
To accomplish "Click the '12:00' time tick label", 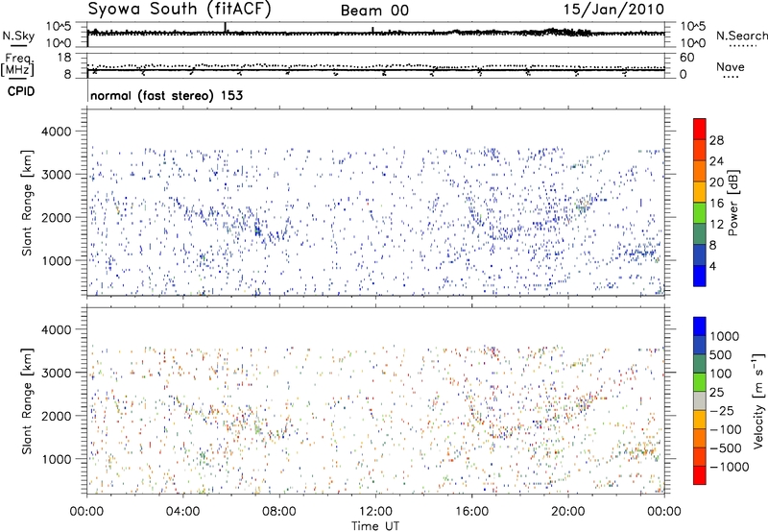I will click(x=375, y=512).
